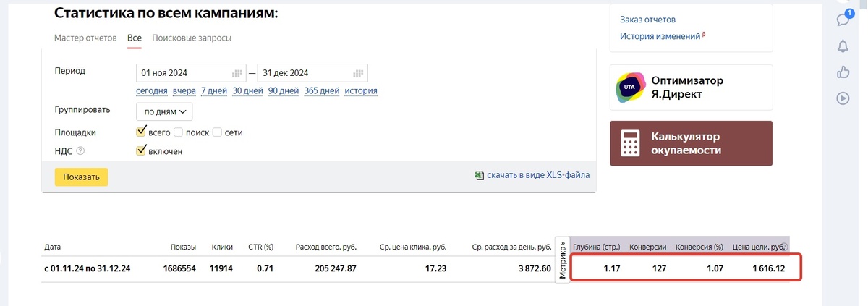The height and width of the screenshot is (306, 868).
Task: Set period to 7 дней
Action: click(x=214, y=91)
